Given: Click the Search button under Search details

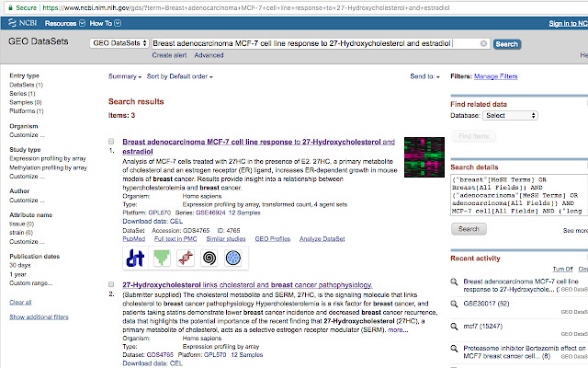Looking at the screenshot, I should 469,229.
